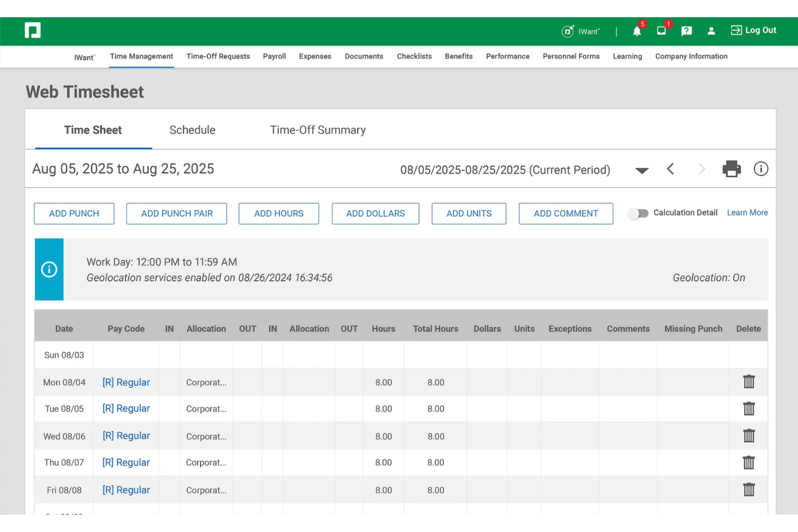Open the timesheet info icon beside printer
798x532 pixels.
coord(761,169)
